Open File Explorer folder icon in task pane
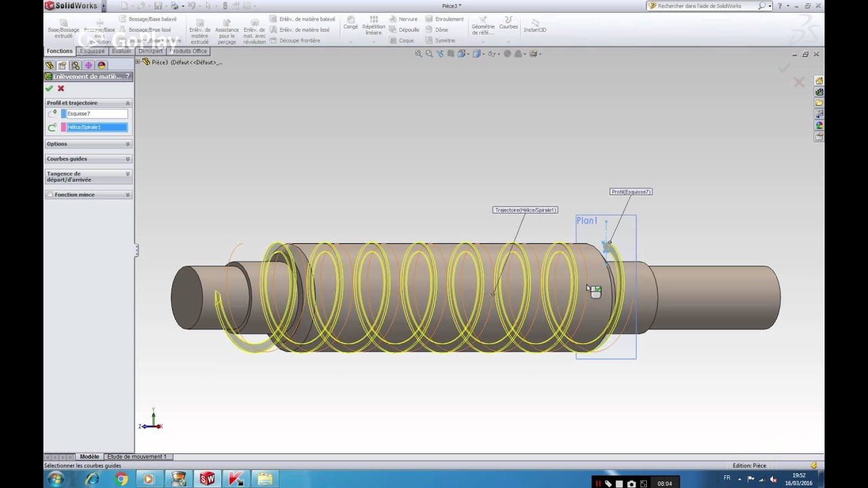The width and height of the screenshot is (868, 488). pos(819,103)
